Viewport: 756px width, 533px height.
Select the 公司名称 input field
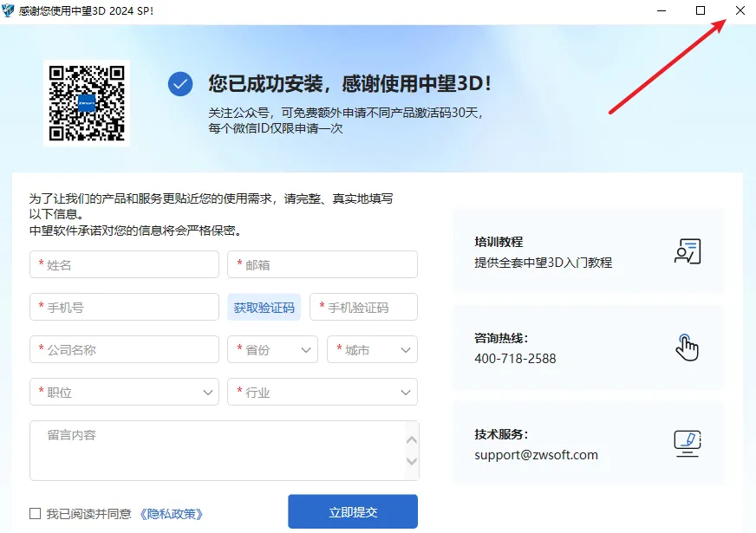[x=124, y=349]
